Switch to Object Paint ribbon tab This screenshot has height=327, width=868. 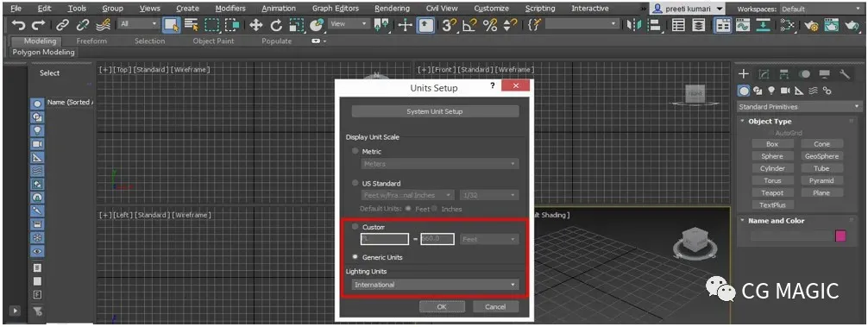[x=213, y=41]
